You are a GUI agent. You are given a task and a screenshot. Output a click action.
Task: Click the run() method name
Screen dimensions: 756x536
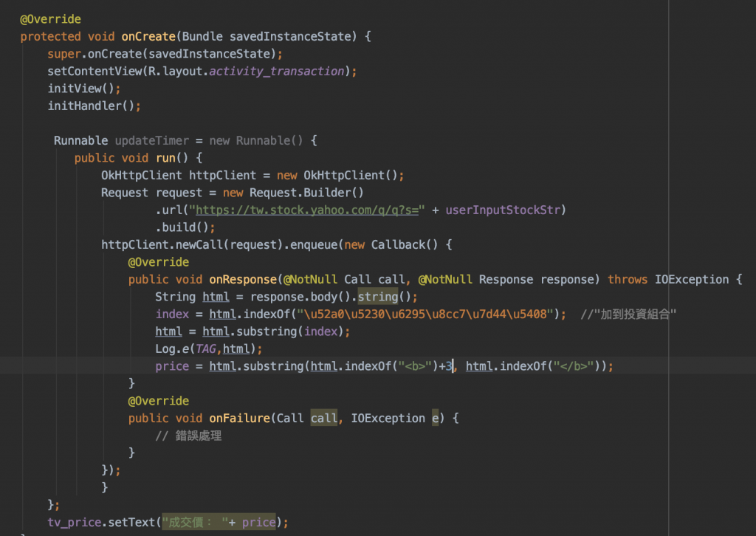(x=165, y=158)
